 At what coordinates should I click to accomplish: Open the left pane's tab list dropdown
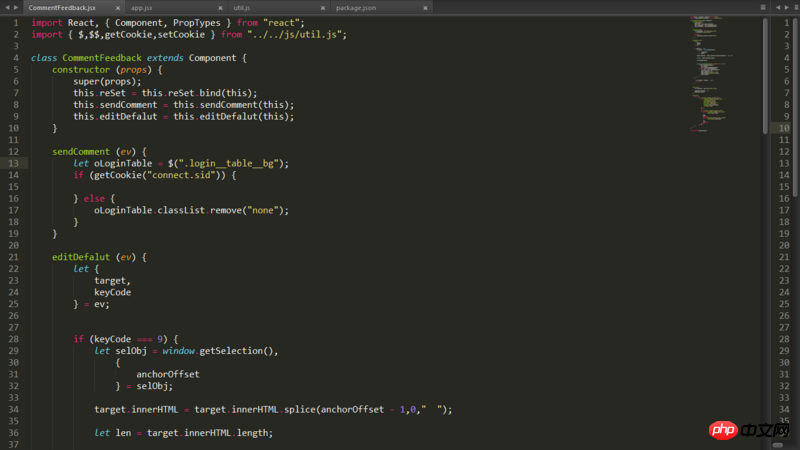(762, 7)
